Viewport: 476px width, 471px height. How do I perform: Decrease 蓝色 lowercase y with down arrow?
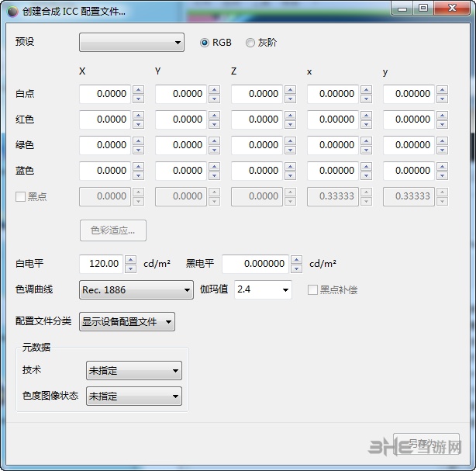pos(442,175)
